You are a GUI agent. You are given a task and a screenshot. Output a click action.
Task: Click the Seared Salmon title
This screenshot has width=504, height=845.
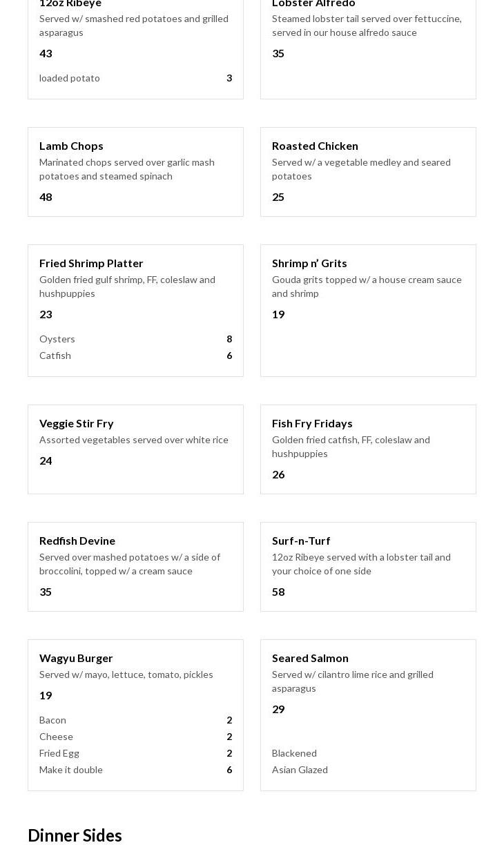pos(310,658)
